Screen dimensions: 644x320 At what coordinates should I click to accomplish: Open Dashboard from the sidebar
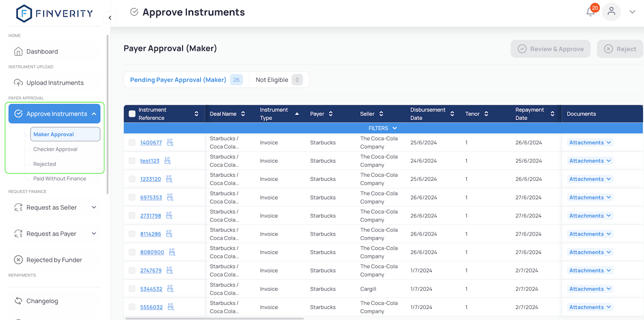(42, 51)
